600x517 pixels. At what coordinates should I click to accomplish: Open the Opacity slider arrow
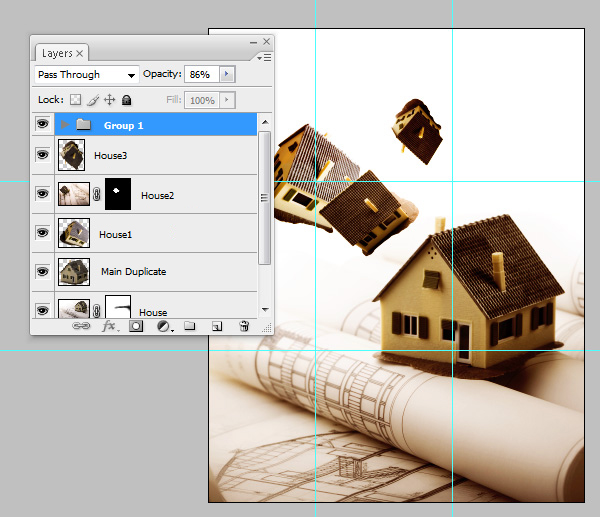tap(227, 74)
